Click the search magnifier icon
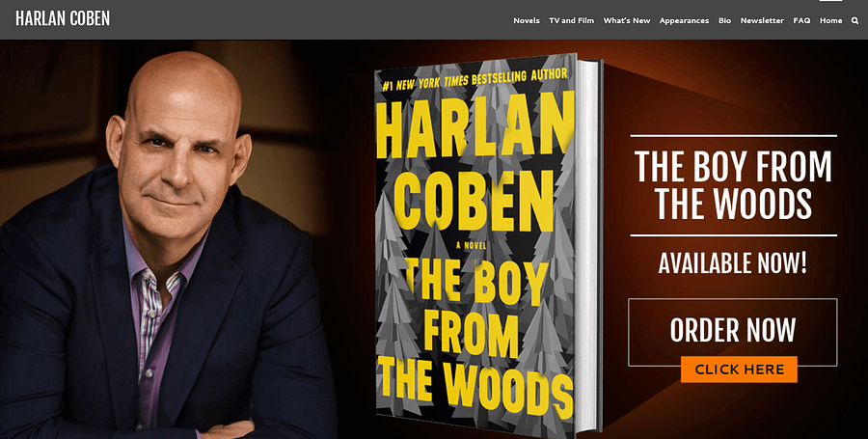The height and width of the screenshot is (439, 868). click(855, 20)
